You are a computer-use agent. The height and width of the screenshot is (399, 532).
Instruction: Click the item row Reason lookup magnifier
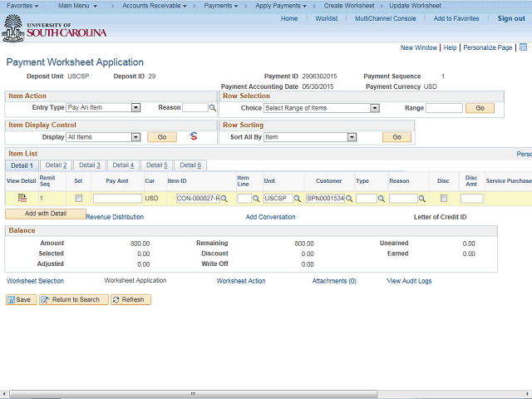click(422, 199)
